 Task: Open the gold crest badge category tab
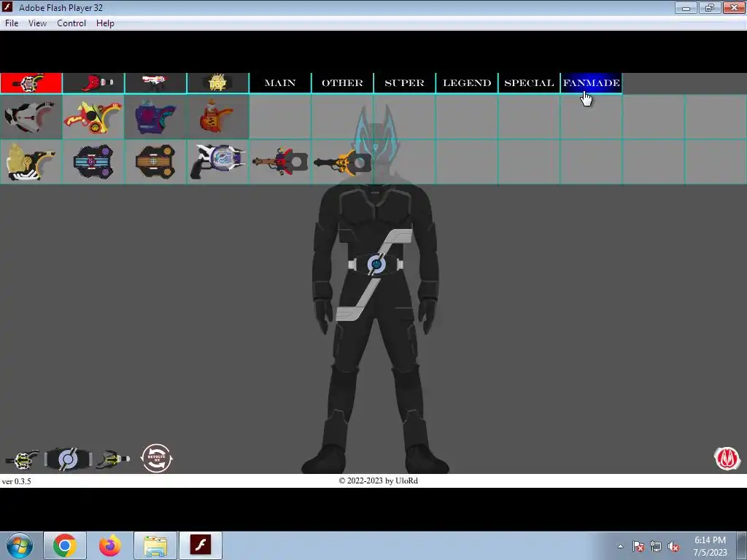pos(217,83)
